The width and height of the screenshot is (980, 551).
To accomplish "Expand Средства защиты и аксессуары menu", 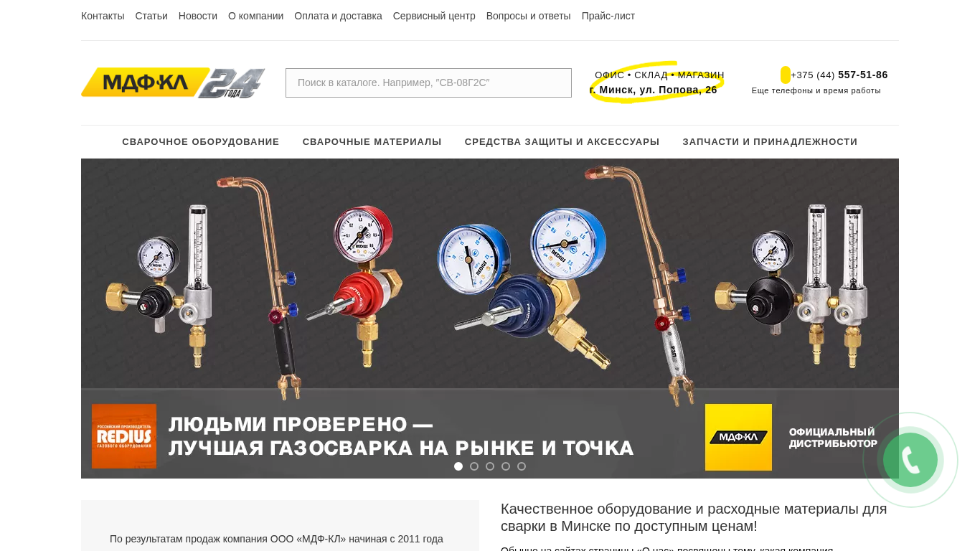I will pyautogui.click(x=562, y=142).
